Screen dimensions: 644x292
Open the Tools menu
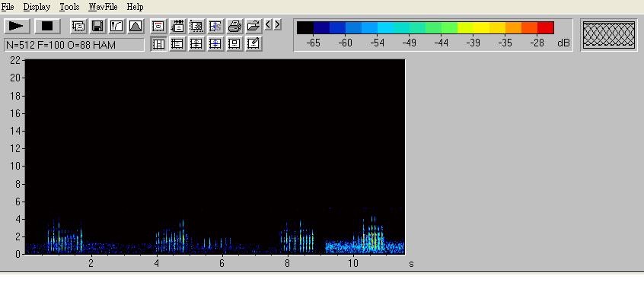click(x=69, y=7)
